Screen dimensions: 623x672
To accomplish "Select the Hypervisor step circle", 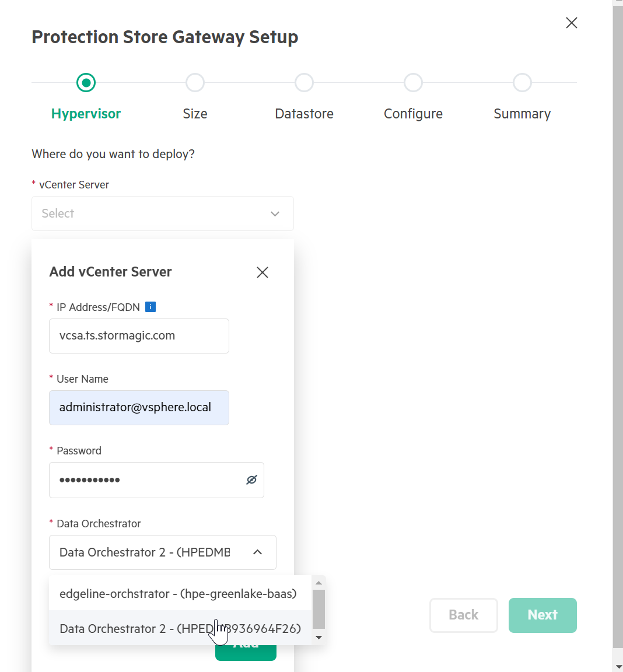I will (x=86, y=83).
